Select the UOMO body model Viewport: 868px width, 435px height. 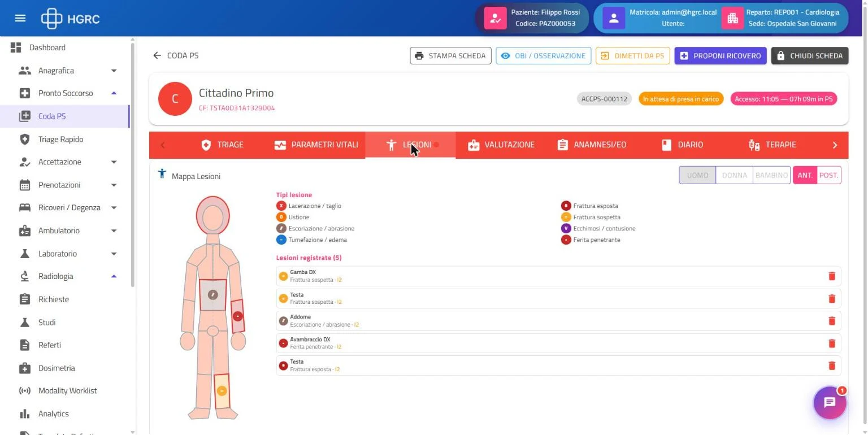tap(697, 175)
